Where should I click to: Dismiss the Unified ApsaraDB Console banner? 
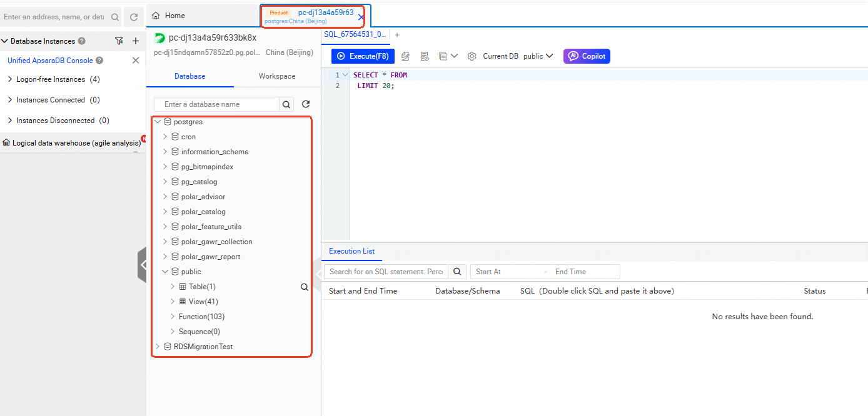(x=136, y=61)
